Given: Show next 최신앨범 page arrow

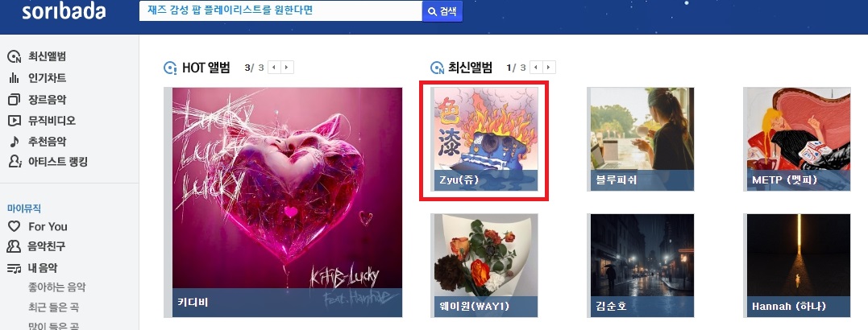Looking at the screenshot, I should tap(549, 68).
